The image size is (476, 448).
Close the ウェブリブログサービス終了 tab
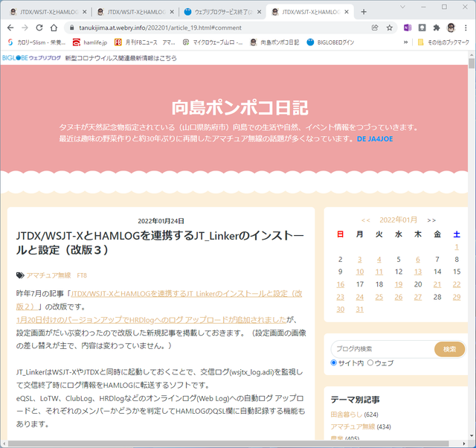[x=259, y=12]
